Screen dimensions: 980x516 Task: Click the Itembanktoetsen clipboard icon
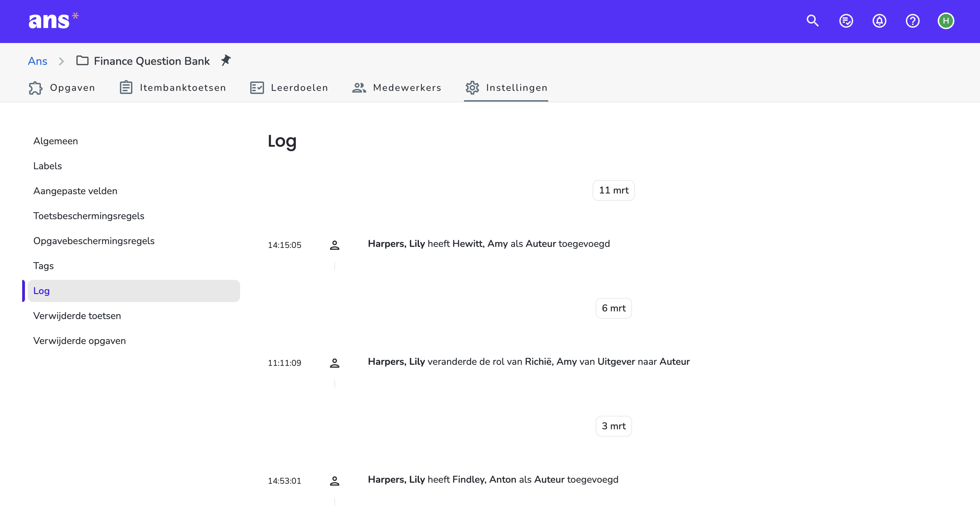[126, 88]
